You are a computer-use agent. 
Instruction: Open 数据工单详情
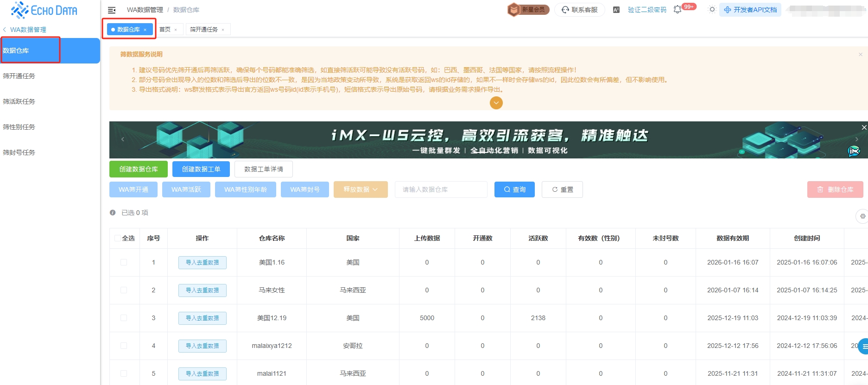point(264,169)
